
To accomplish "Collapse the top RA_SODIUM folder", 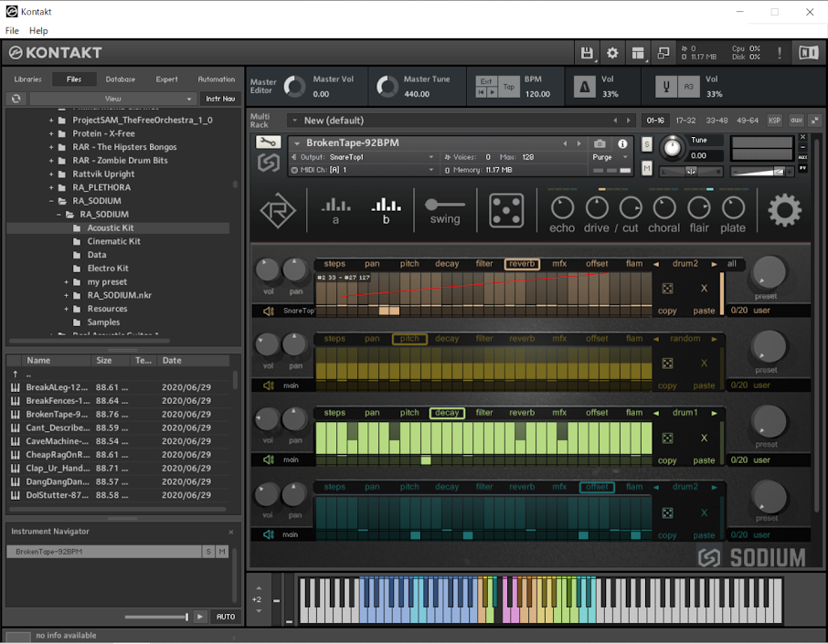I will 51,201.
